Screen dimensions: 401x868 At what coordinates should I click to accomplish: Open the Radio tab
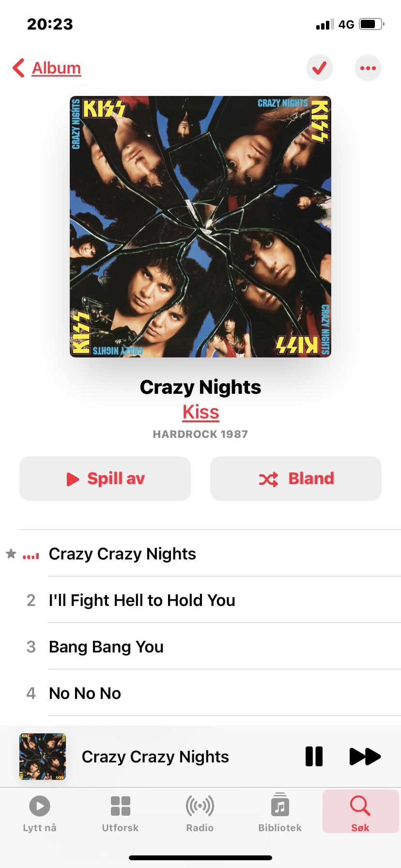[x=200, y=814]
